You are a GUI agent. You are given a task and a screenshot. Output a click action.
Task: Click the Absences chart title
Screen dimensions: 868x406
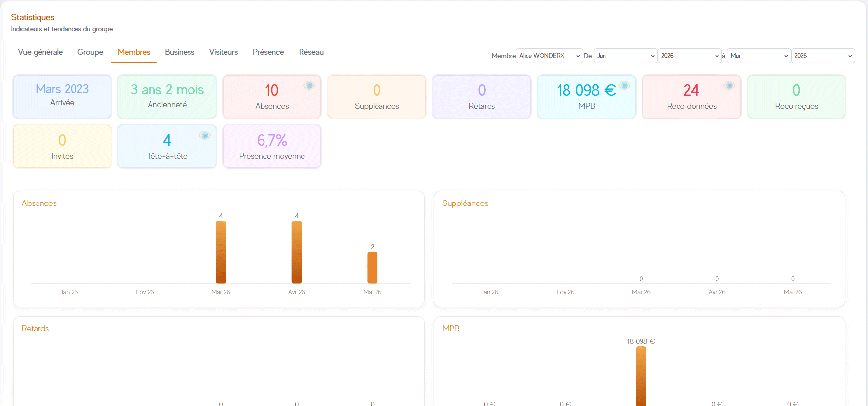click(39, 203)
